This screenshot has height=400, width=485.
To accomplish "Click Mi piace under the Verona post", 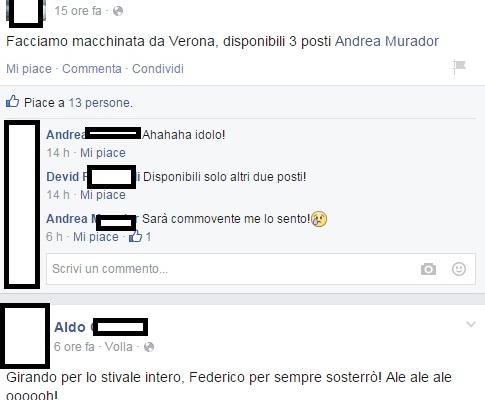I will click(x=29, y=69).
